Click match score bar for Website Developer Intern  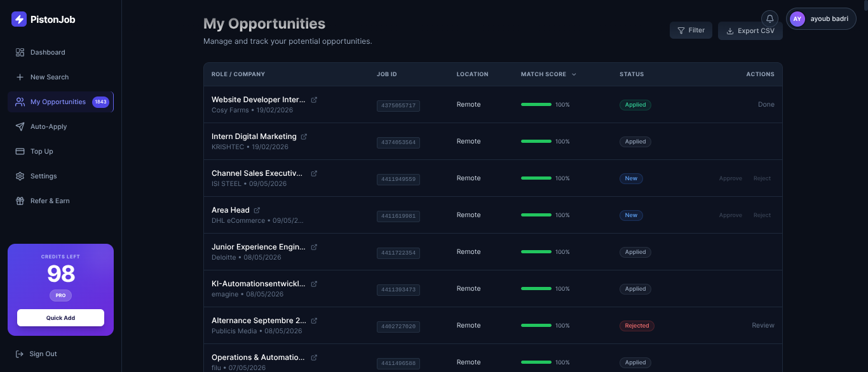pyautogui.click(x=536, y=104)
